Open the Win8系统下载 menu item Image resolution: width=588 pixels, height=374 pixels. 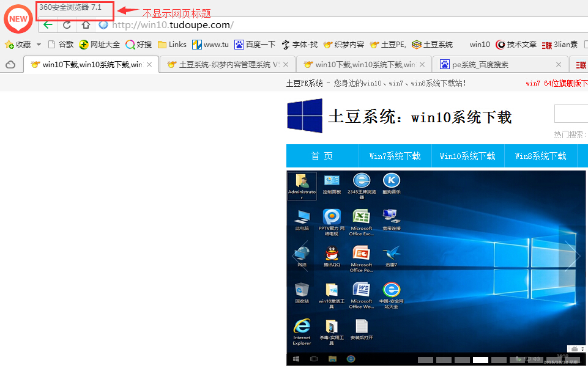pyautogui.click(x=540, y=155)
